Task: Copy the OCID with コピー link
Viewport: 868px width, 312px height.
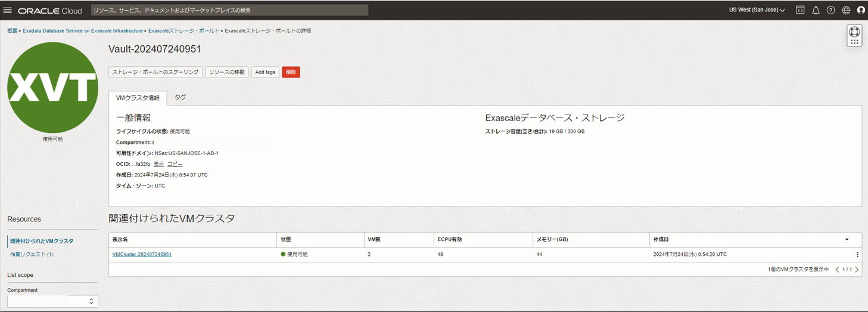Action: pos(175,164)
